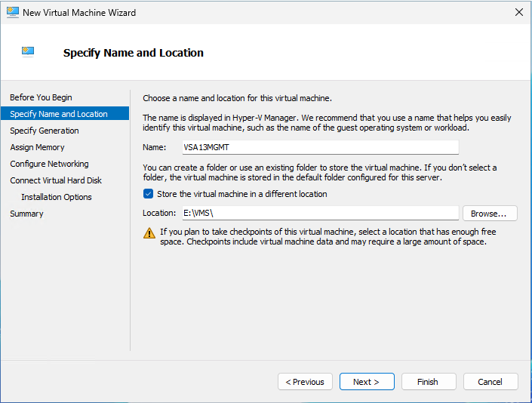Screen dimensions: 532x403
Task: Open the Configure Networking step
Action: [49, 164]
